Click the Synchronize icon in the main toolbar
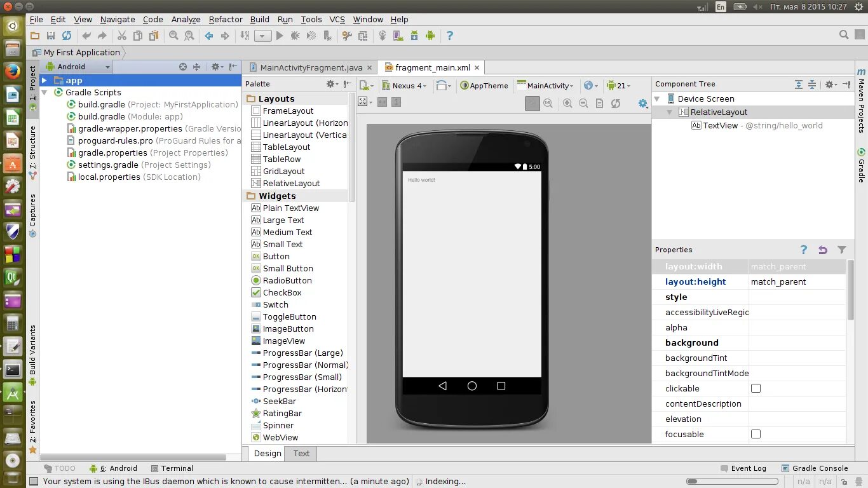The image size is (868, 488). (x=67, y=36)
